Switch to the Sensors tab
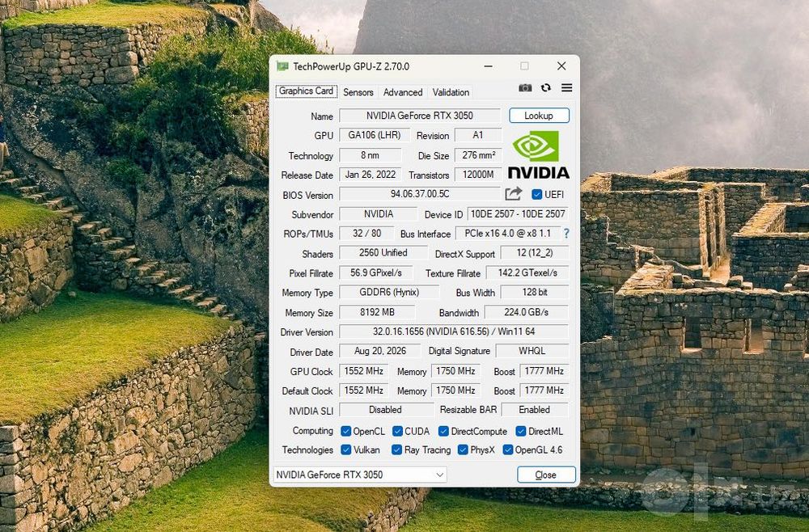Viewport: 809px width, 532px height. (358, 92)
